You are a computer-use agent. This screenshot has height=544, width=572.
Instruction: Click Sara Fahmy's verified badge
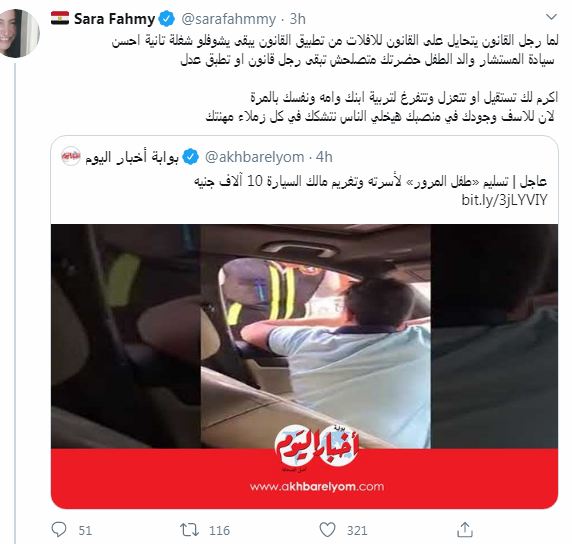167,19
